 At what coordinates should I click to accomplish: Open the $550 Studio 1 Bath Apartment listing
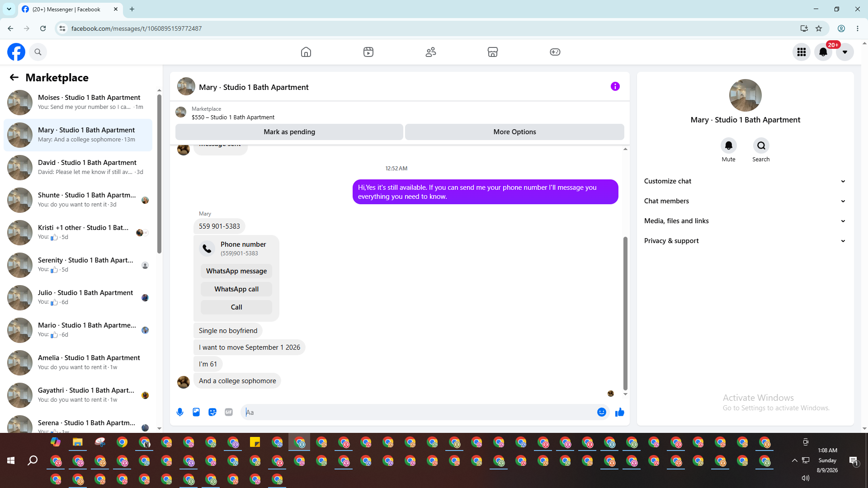coord(233,117)
